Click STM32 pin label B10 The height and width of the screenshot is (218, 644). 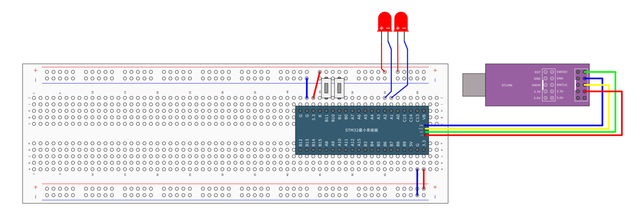click(x=333, y=118)
